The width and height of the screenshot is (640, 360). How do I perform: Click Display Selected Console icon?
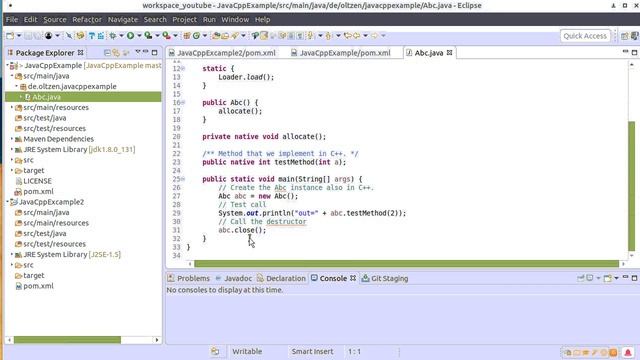[x=590, y=278]
